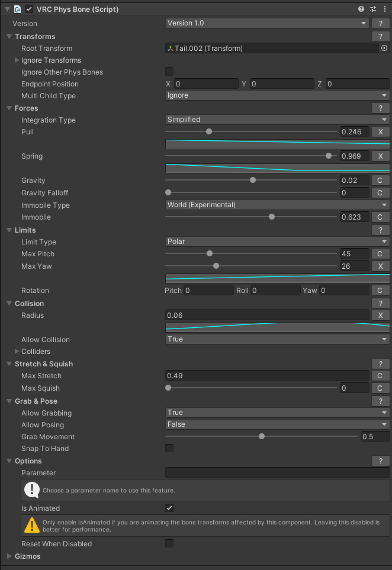Viewport: 392px width, 570px height.
Task: Open the Version 1.0 dropdown
Action: tap(267, 23)
